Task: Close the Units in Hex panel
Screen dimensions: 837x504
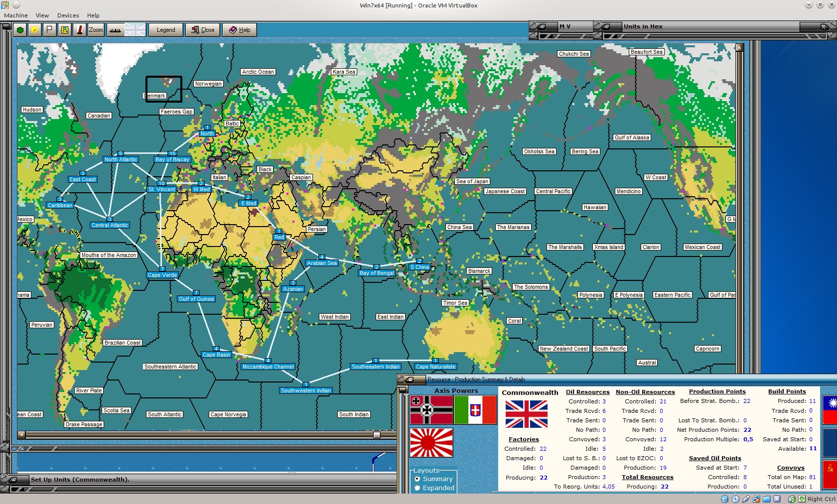Action: click(x=823, y=26)
